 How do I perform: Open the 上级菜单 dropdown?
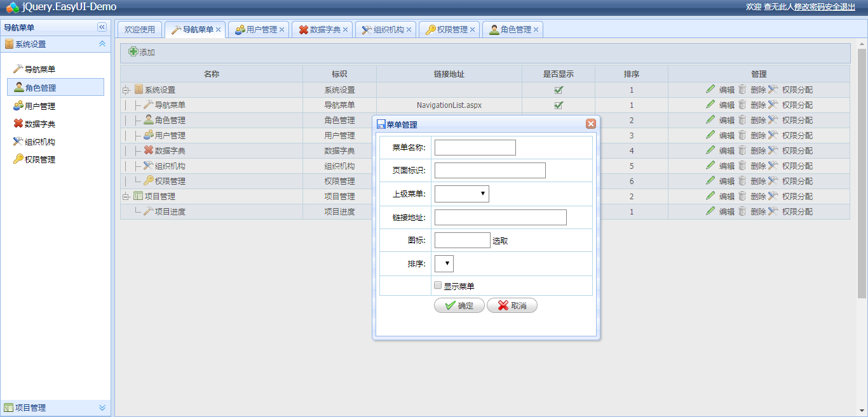462,194
